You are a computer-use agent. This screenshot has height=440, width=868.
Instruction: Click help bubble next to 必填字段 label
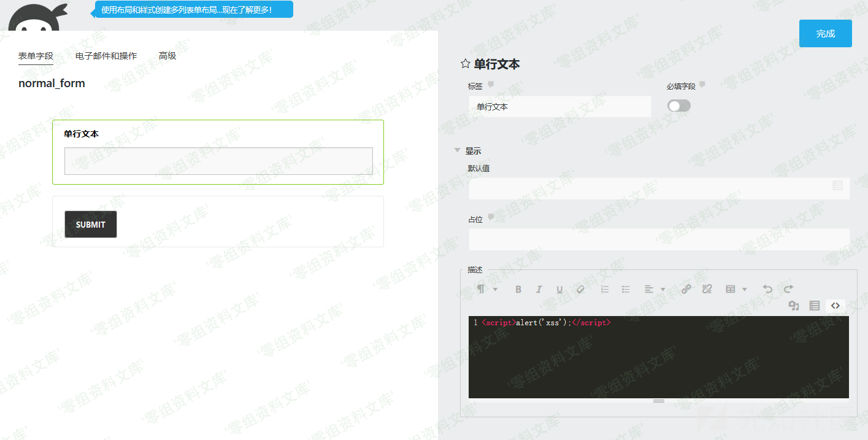pos(702,85)
